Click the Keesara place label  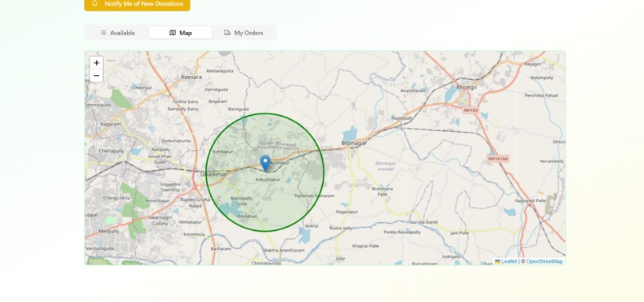[x=192, y=77]
